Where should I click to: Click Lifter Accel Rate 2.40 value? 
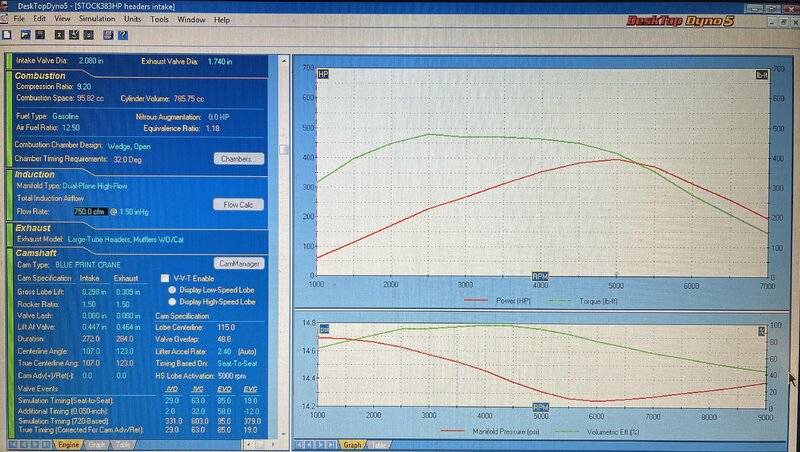tap(224, 351)
